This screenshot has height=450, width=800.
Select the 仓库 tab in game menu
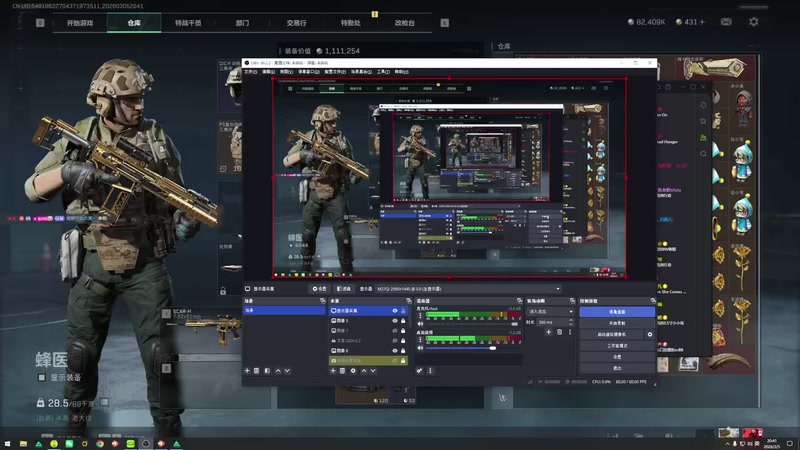pyautogui.click(x=134, y=23)
